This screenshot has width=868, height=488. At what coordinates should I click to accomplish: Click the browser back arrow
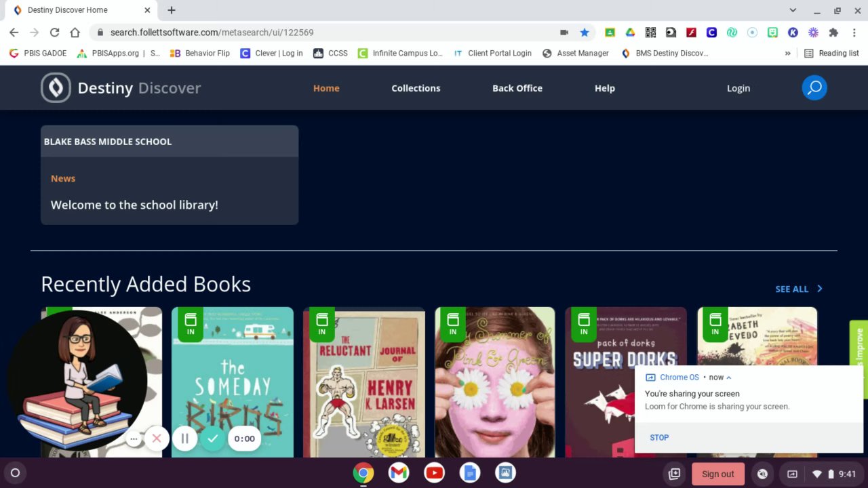point(14,33)
